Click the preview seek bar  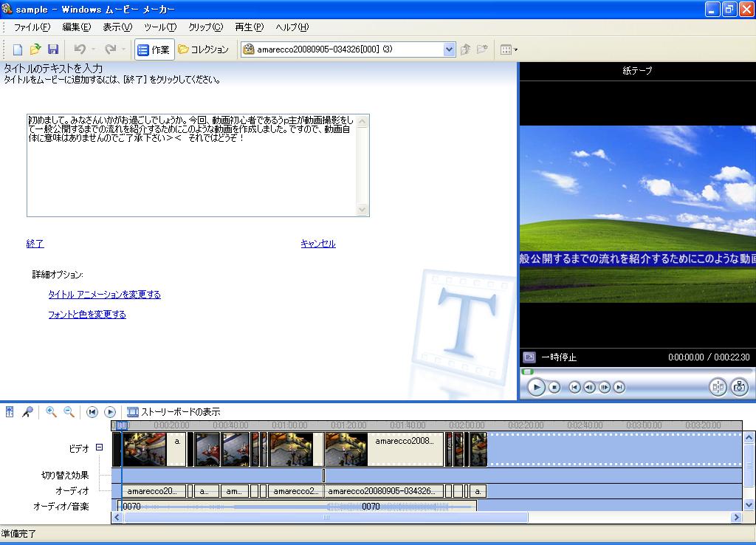(x=636, y=372)
